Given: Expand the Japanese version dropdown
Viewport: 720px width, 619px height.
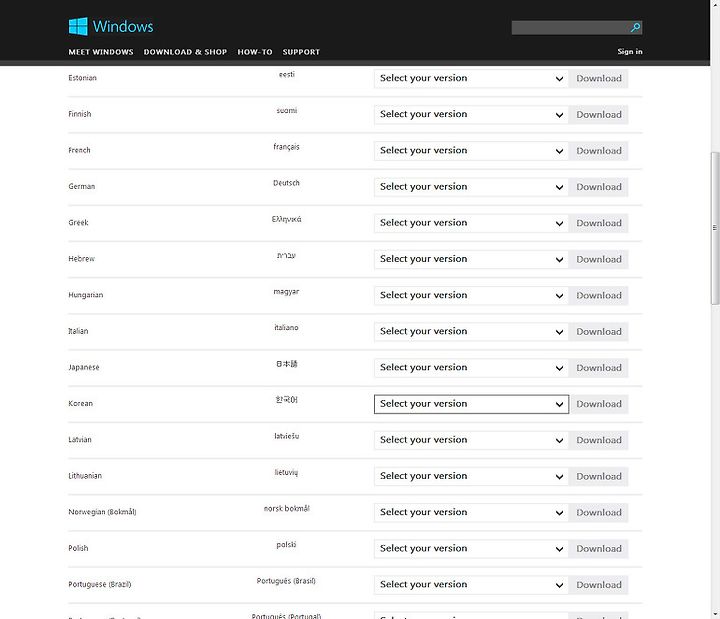Looking at the screenshot, I should pyautogui.click(x=471, y=368).
